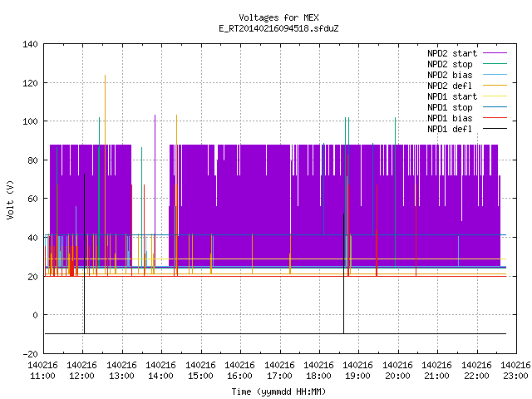Click the x-axis tick label 16:00
532x399 pixels.
pyautogui.click(x=239, y=376)
